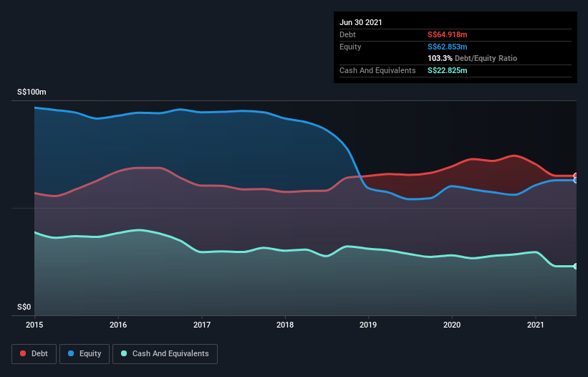The height and width of the screenshot is (377, 588).
Task: Click Cash And Equivalents label in tooltip
Action: pos(377,70)
